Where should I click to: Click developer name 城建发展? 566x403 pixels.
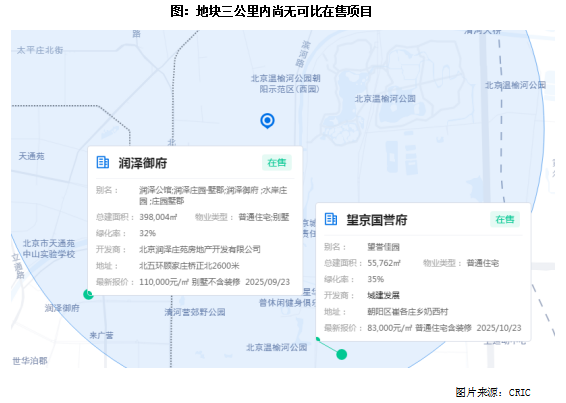(x=383, y=295)
